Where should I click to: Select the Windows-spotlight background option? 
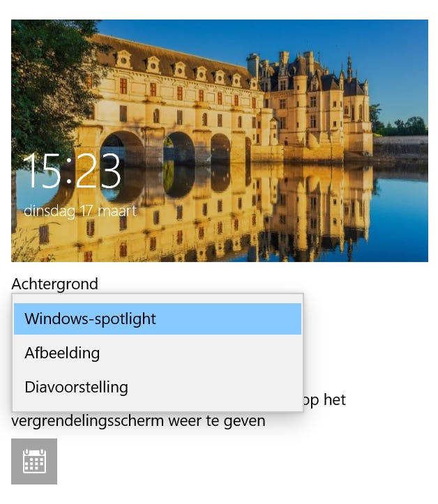pos(157,319)
